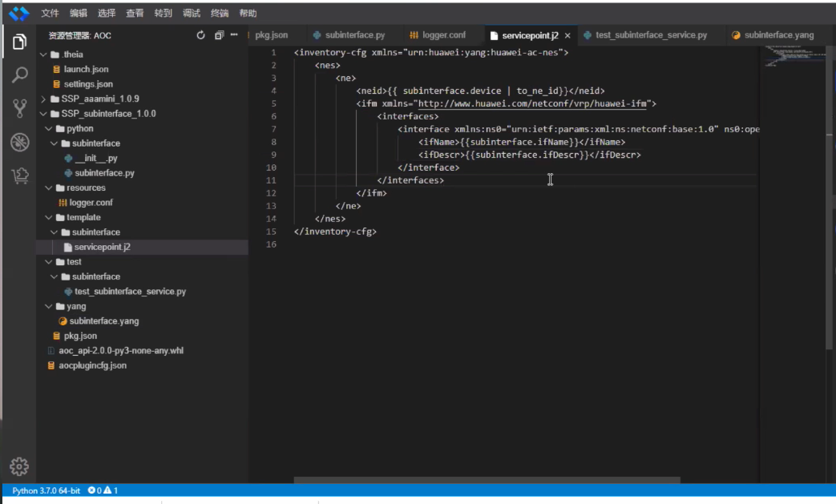Open launch.json in explorer
Image resolution: width=836 pixels, height=504 pixels.
coord(86,69)
